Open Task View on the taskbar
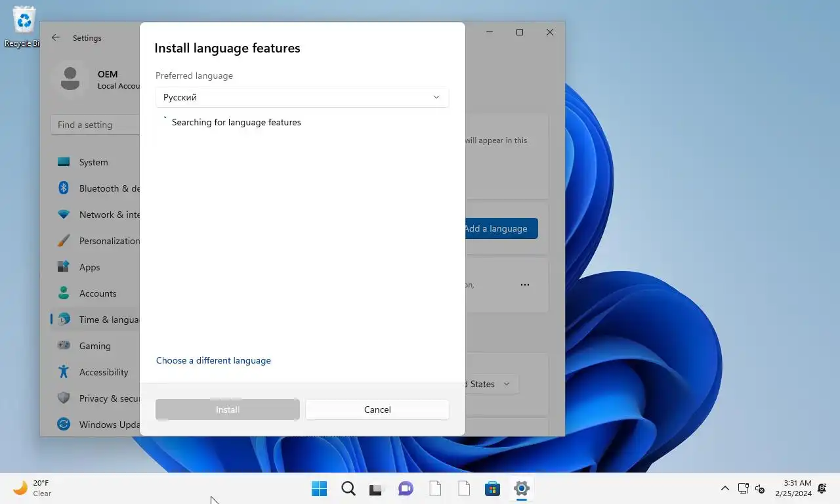 pos(375,488)
